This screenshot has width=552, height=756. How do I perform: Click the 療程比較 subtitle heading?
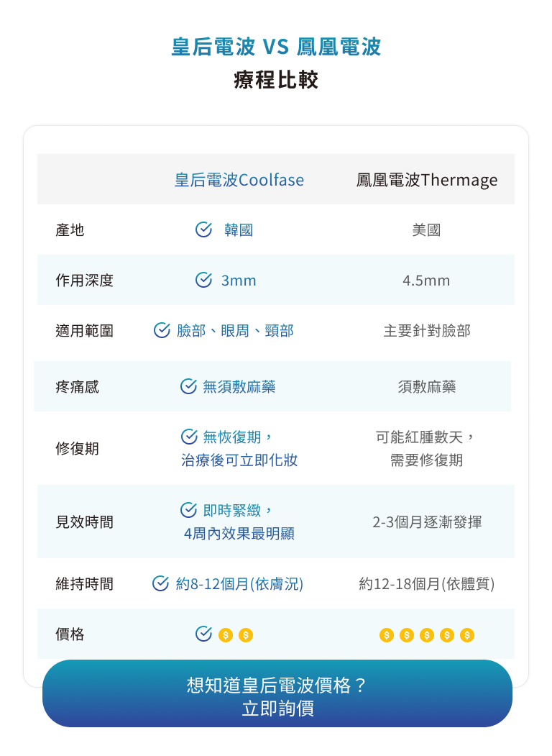point(276,79)
